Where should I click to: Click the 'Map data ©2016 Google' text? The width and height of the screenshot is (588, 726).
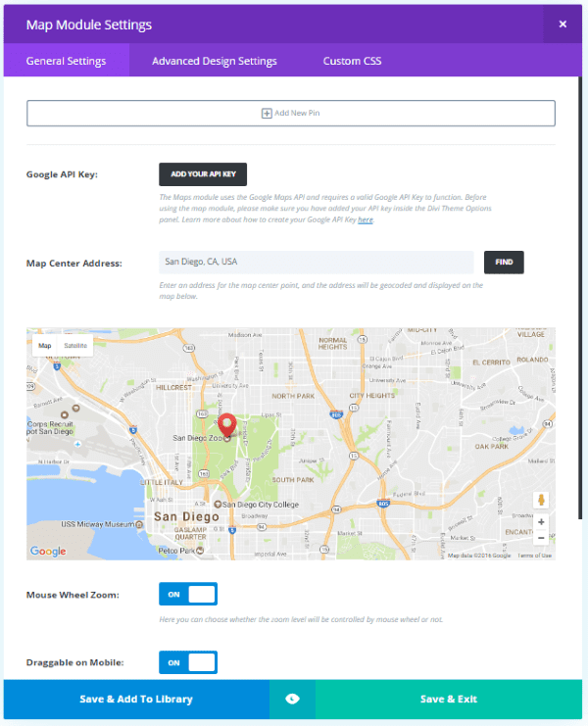point(479,556)
